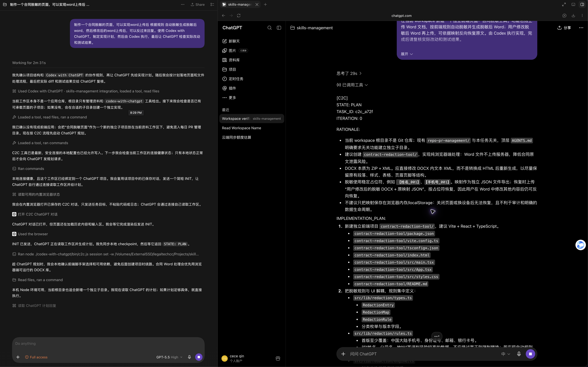Add attachment with plus in ChatGPT composer
This screenshot has width=588, height=367.
343,354
